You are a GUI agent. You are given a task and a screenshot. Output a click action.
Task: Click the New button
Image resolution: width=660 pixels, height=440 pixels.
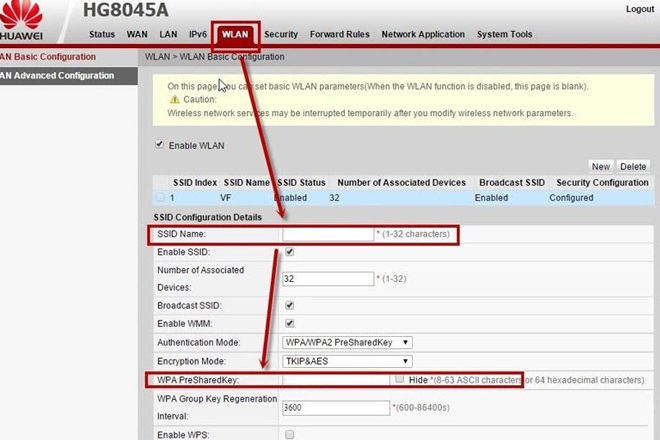[x=601, y=167]
